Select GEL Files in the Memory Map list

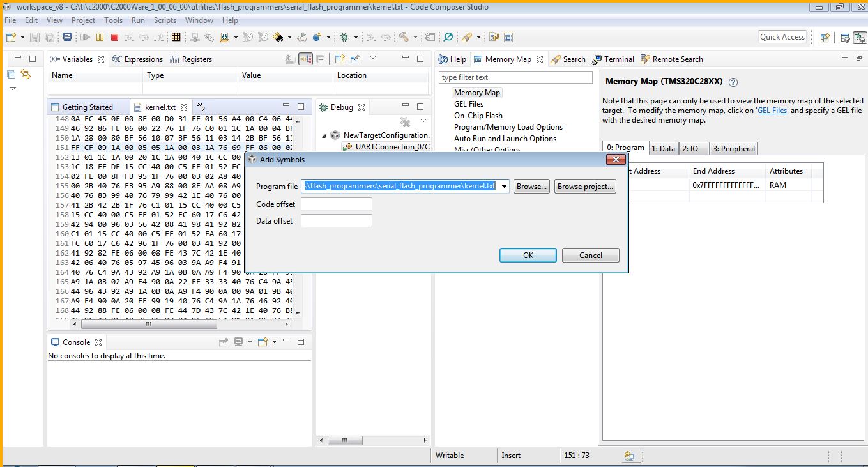click(469, 103)
